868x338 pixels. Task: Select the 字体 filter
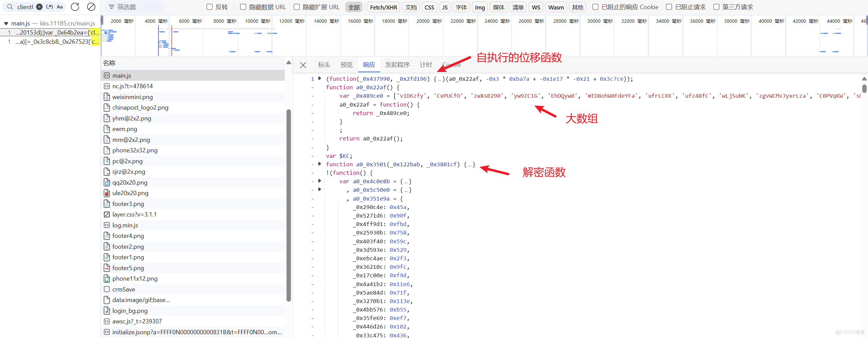461,7
